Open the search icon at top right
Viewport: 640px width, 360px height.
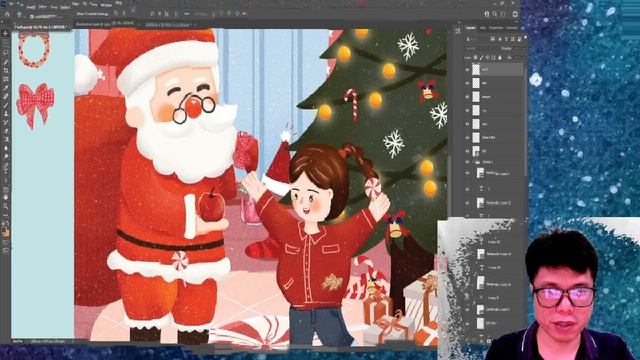(495, 14)
